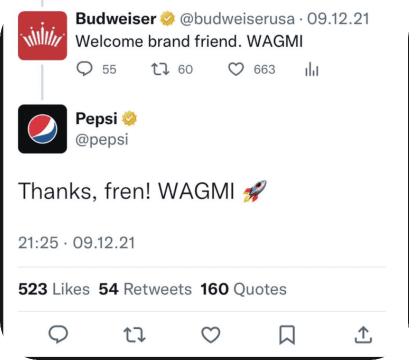Go to the @pepsi handle
Viewport: 409px width, 360px height.
pos(102,140)
